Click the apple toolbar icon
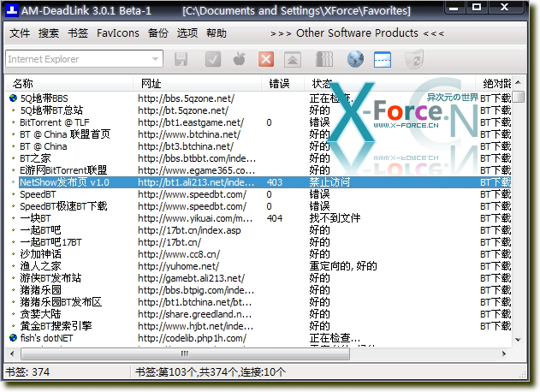The width and height of the screenshot is (540, 392). coord(240,59)
